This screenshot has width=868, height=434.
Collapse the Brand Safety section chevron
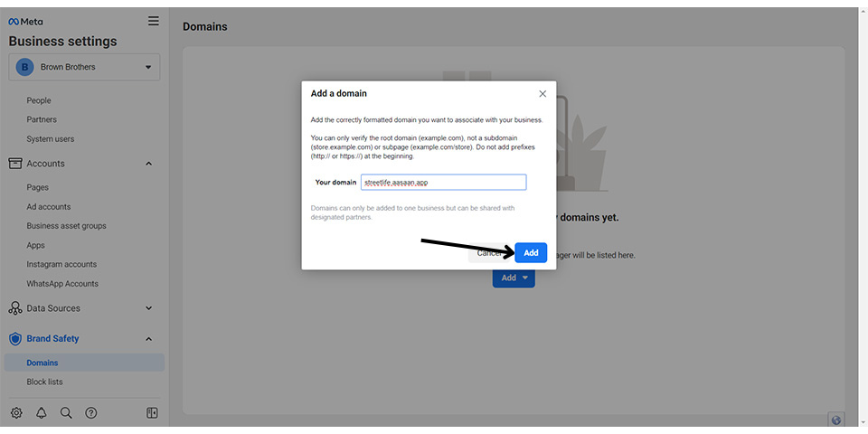coord(148,339)
